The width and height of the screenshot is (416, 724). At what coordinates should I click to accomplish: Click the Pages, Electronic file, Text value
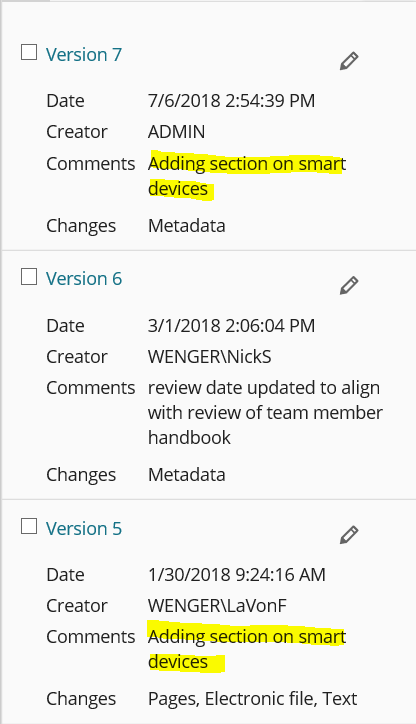point(253,699)
